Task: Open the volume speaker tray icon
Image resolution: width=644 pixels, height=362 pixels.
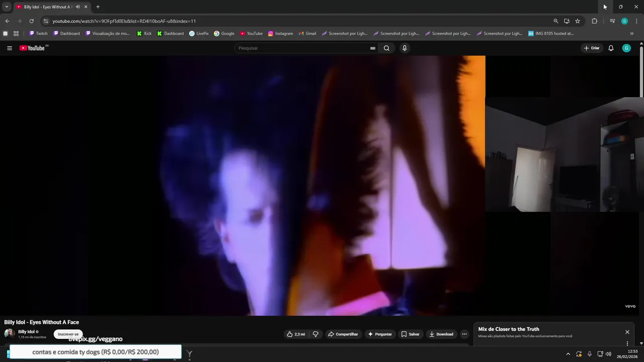Action: click(x=608, y=354)
